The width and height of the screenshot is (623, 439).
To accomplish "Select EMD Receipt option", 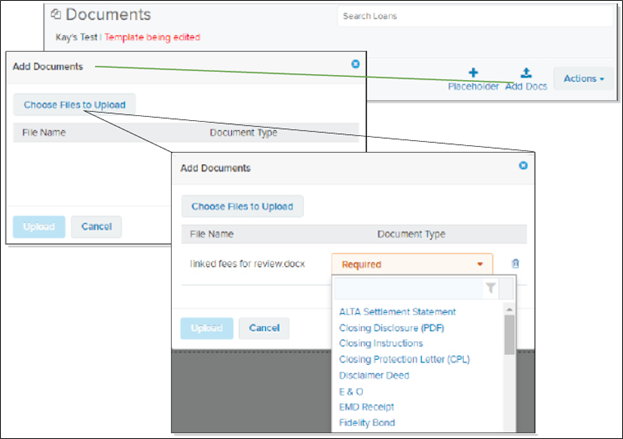I will (x=366, y=407).
